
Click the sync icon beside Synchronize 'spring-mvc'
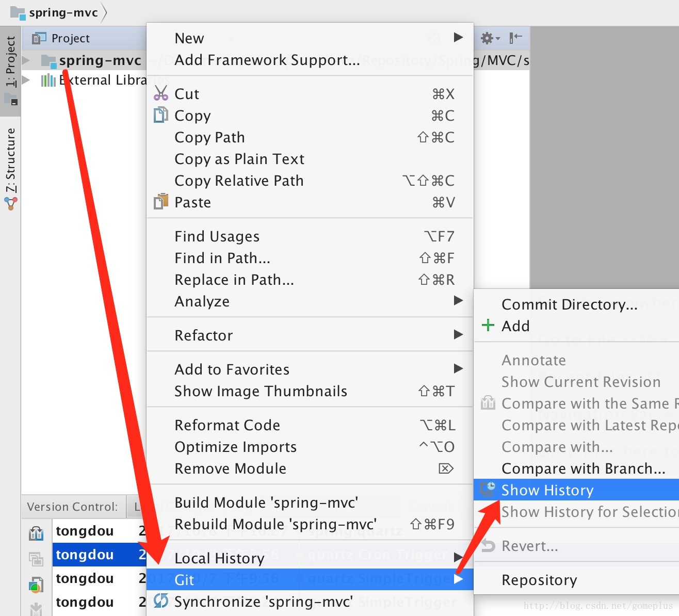pyautogui.click(x=161, y=601)
